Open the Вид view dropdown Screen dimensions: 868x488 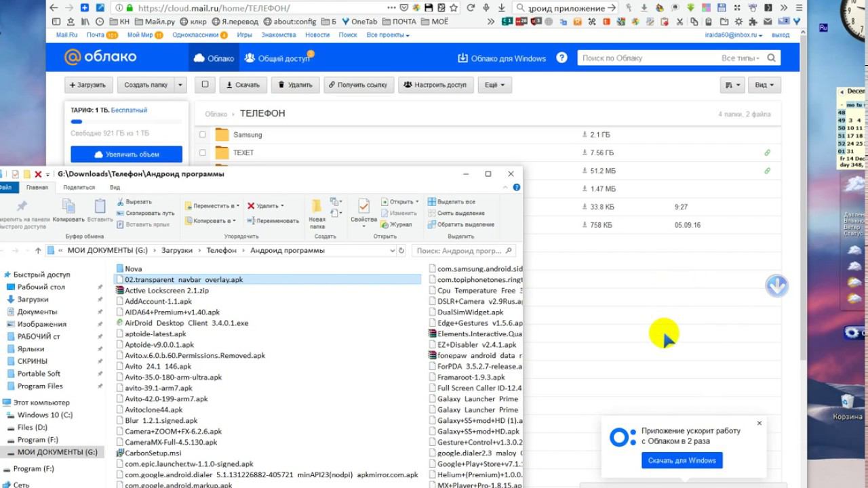(764, 85)
